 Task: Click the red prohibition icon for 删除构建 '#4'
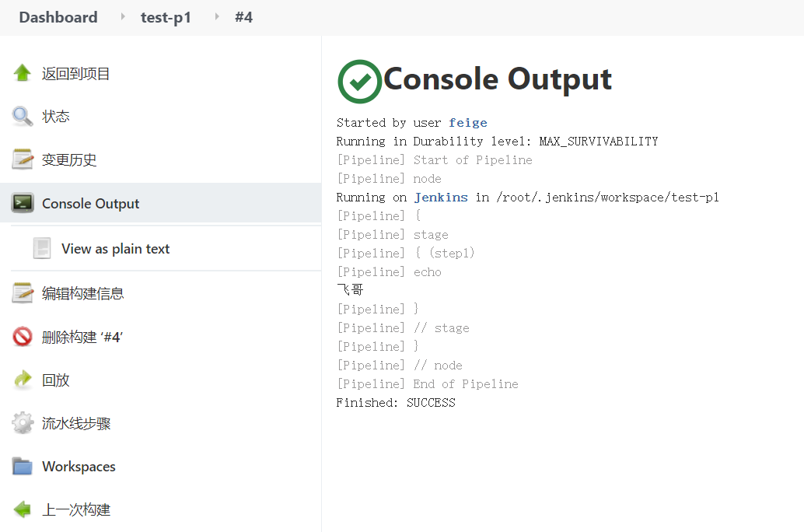click(x=23, y=337)
